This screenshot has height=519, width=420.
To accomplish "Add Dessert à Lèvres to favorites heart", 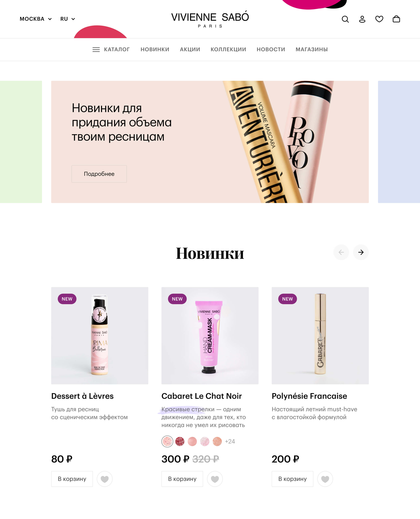I will [105, 479].
